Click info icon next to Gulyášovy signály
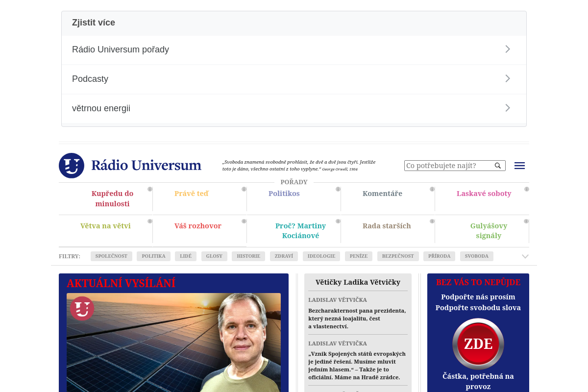 (526, 221)
